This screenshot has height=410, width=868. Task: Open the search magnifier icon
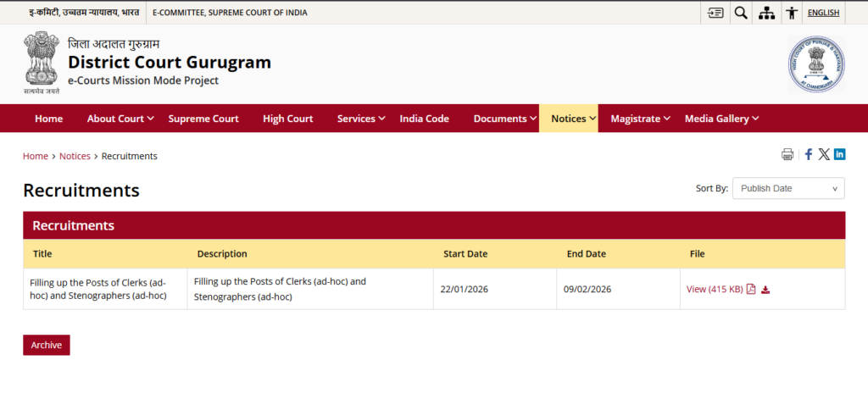[x=741, y=13]
